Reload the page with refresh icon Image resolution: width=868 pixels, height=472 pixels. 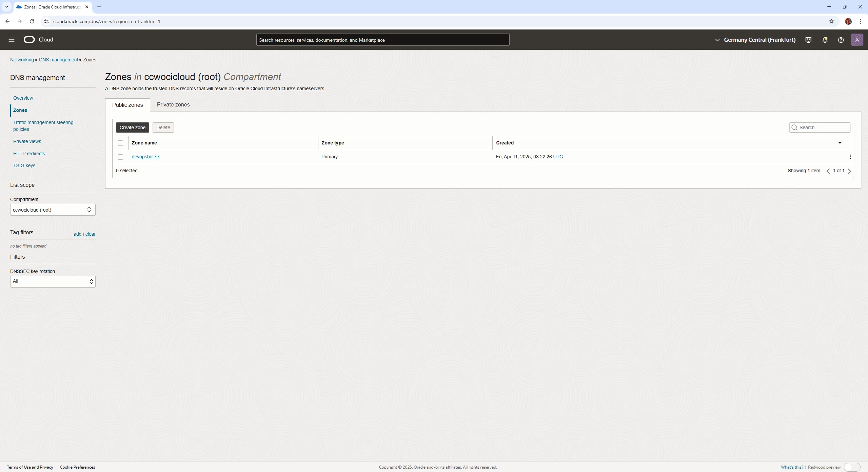pyautogui.click(x=32, y=21)
